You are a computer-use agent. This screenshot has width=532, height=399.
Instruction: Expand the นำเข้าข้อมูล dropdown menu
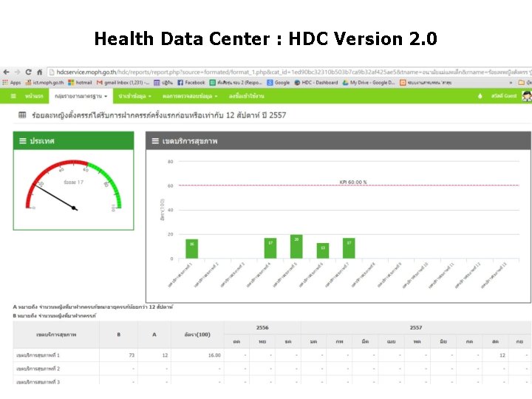pyautogui.click(x=134, y=96)
